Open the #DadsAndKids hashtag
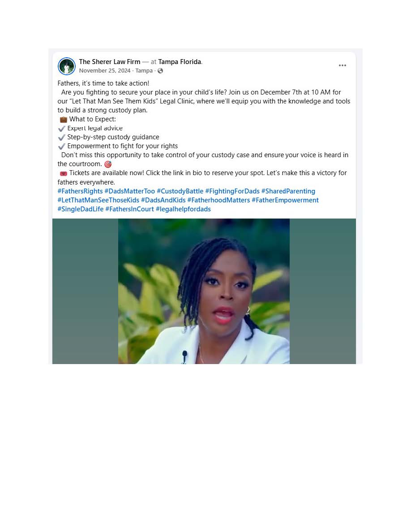Viewport: 411px width, 532px height. point(163,200)
